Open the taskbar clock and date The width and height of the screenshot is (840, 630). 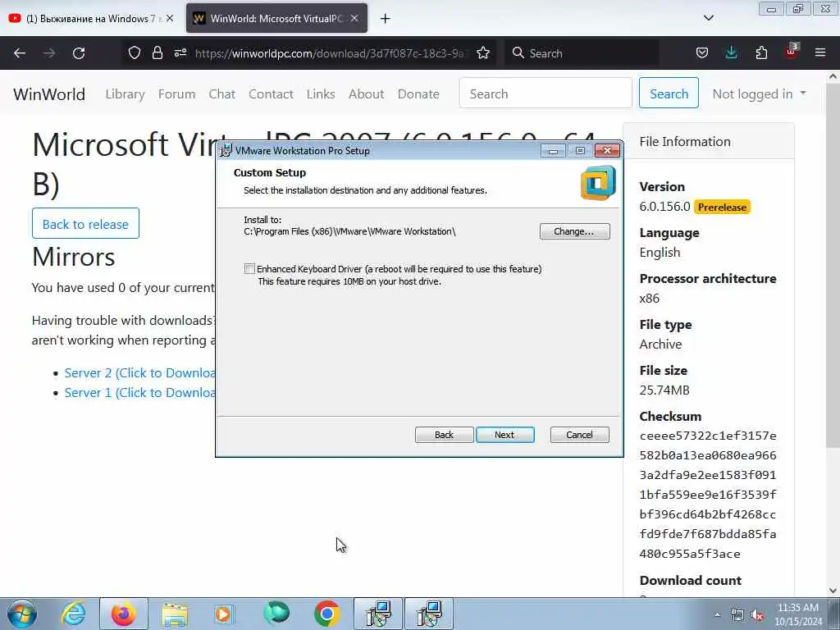798,614
